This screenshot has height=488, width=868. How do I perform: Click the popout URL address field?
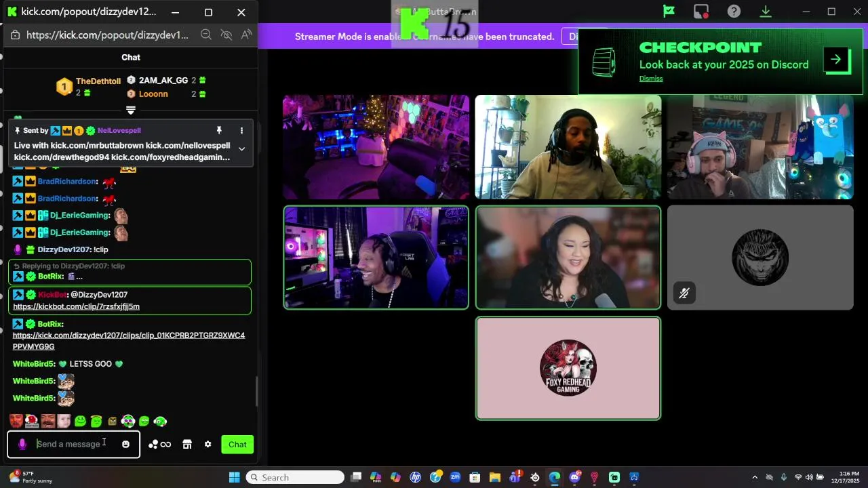pos(108,35)
